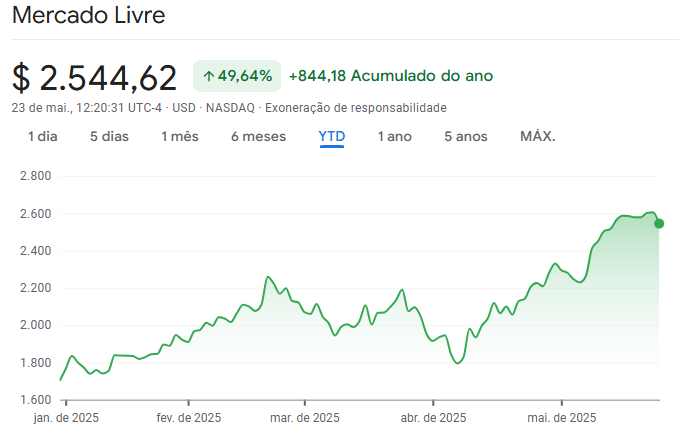Click the USD currency label
Viewport: 679px width, 439px height.
(x=184, y=107)
